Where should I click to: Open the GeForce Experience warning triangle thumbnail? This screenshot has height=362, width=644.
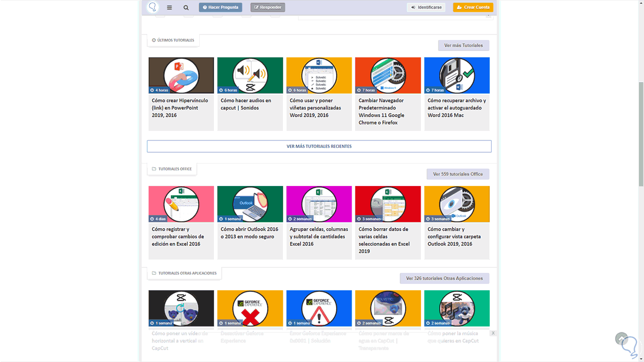319,308
